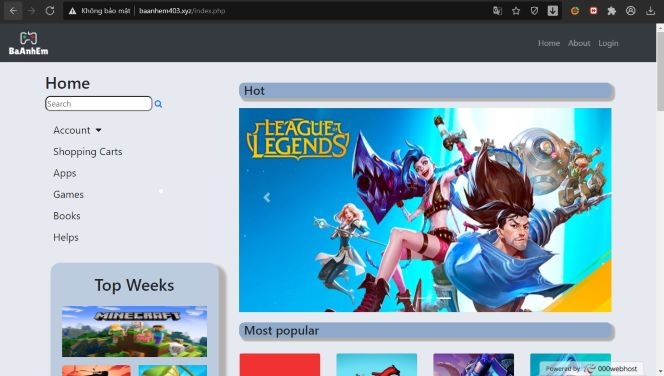Open the red Most popular card

click(x=280, y=365)
